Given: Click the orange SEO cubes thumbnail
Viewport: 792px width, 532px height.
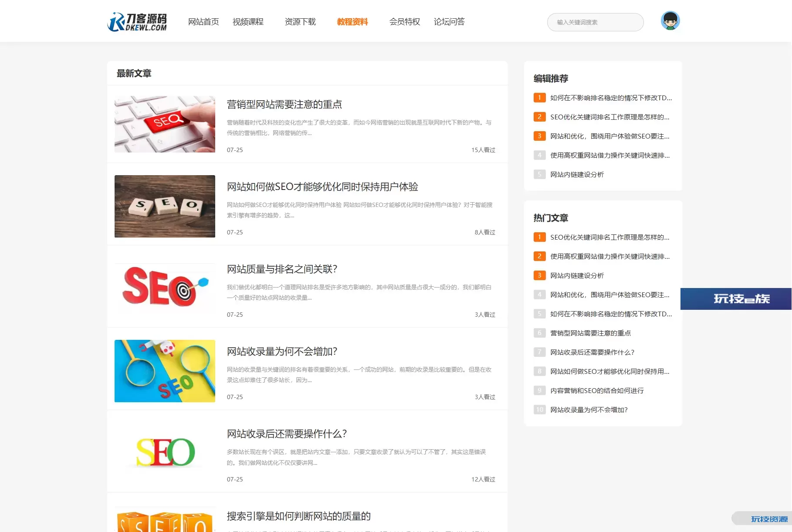Looking at the screenshot, I should coord(165,520).
